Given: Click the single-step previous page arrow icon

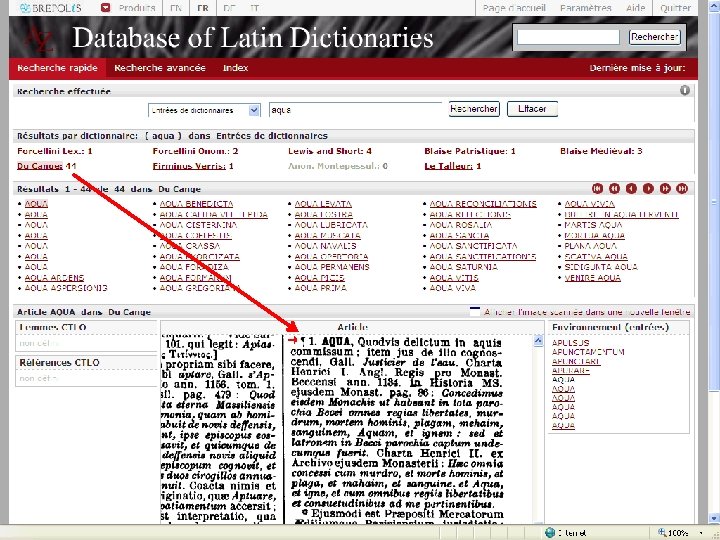Looking at the screenshot, I should click(631, 188).
